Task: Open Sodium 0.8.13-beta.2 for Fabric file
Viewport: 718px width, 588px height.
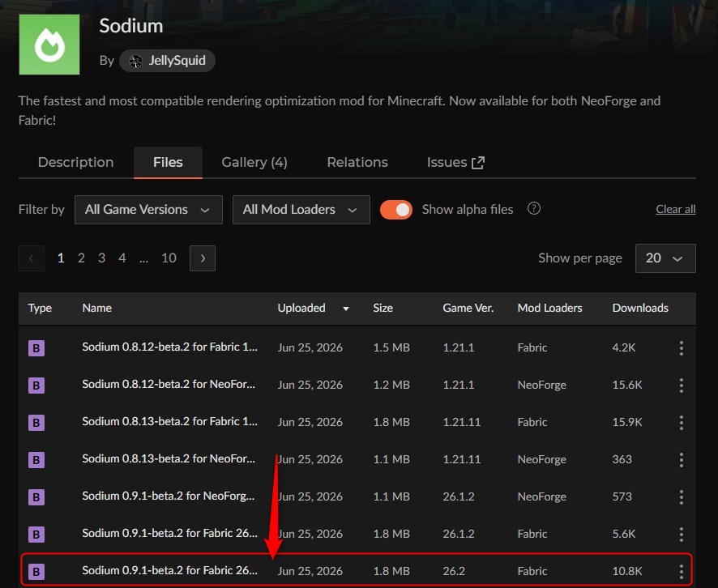Action: point(169,421)
